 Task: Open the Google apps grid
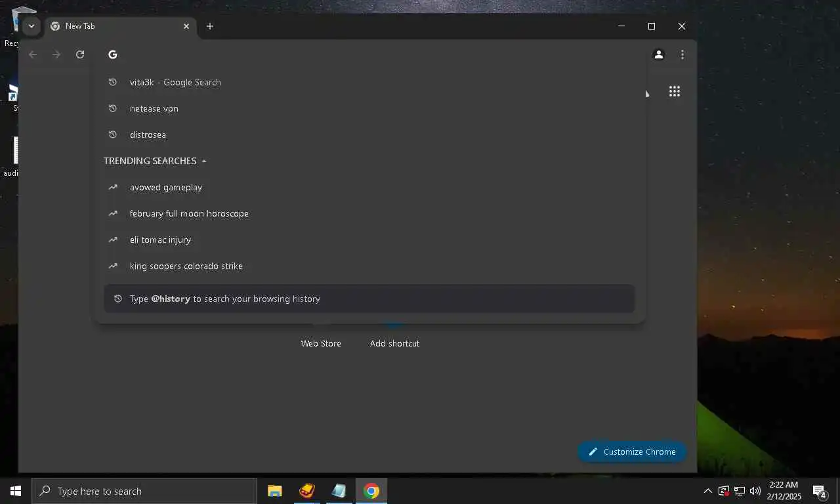coord(675,91)
